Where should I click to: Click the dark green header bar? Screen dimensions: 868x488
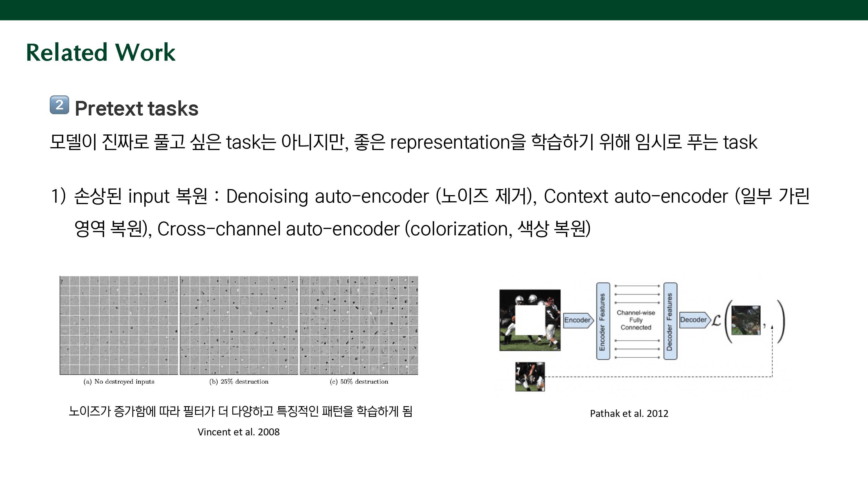tap(434, 10)
